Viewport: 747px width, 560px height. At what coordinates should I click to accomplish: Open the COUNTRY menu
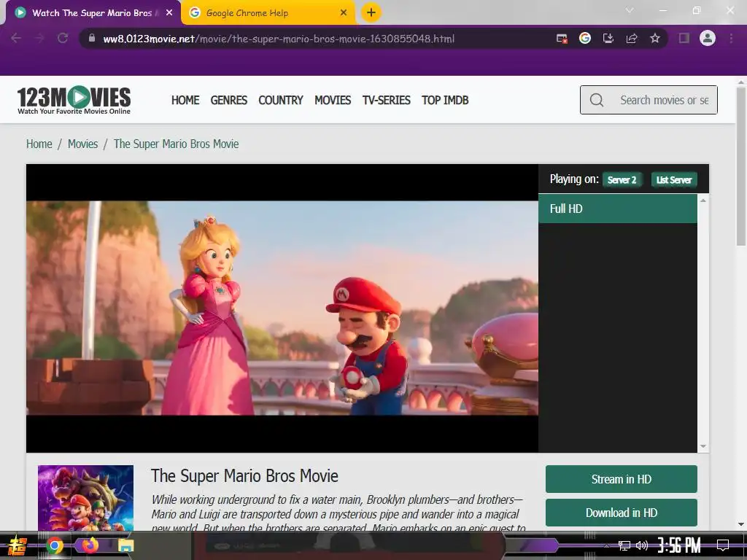(x=281, y=100)
